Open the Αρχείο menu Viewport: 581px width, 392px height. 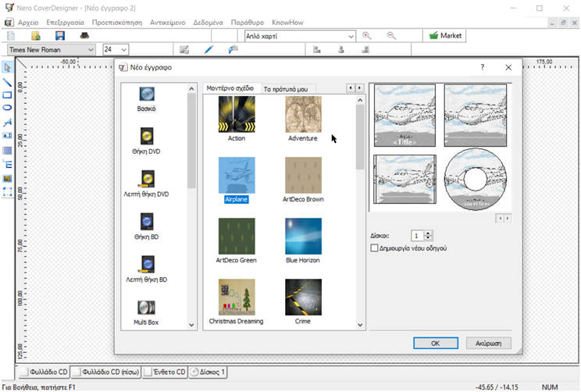(28, 23)
